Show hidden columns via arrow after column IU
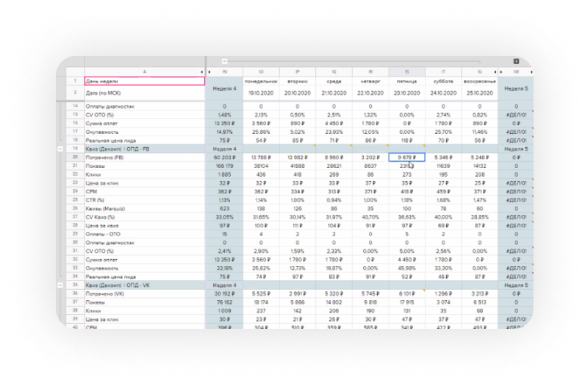The width and height of the screenshot is (588, 384). [x=495, y=71]
